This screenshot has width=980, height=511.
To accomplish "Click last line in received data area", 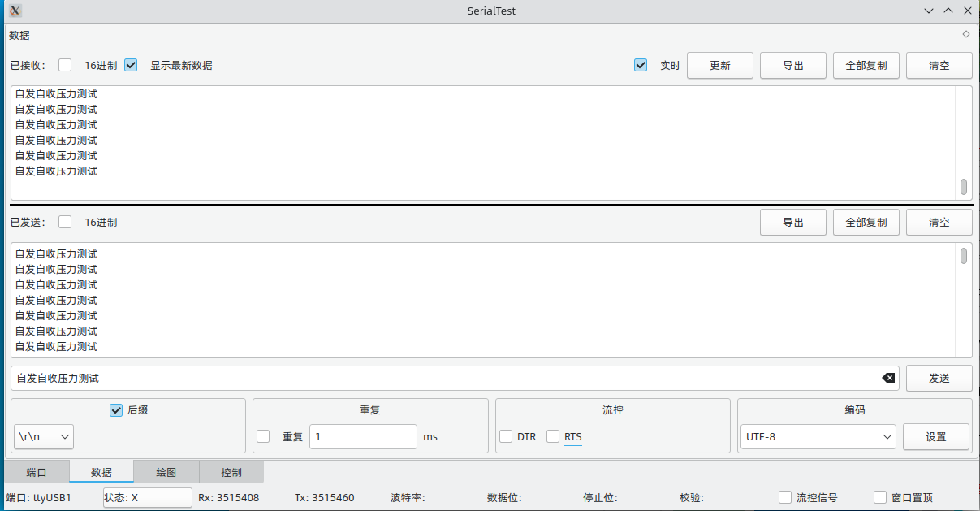I will (x=56, y=171).
